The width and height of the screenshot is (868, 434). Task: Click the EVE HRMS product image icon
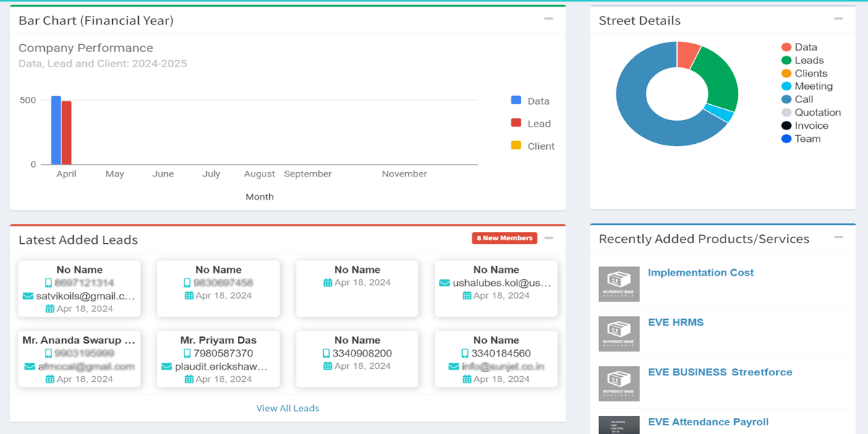click(x=619, y=333)
